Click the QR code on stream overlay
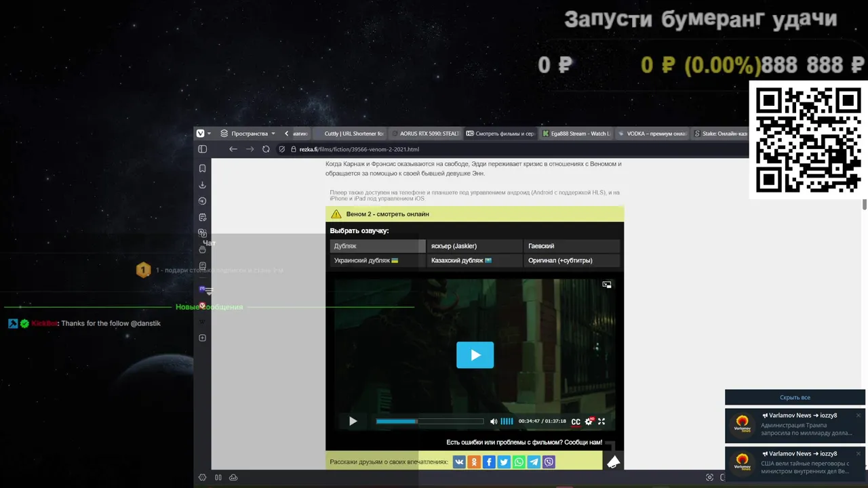This screenshot has height=488, width=868. click(808, 140)
